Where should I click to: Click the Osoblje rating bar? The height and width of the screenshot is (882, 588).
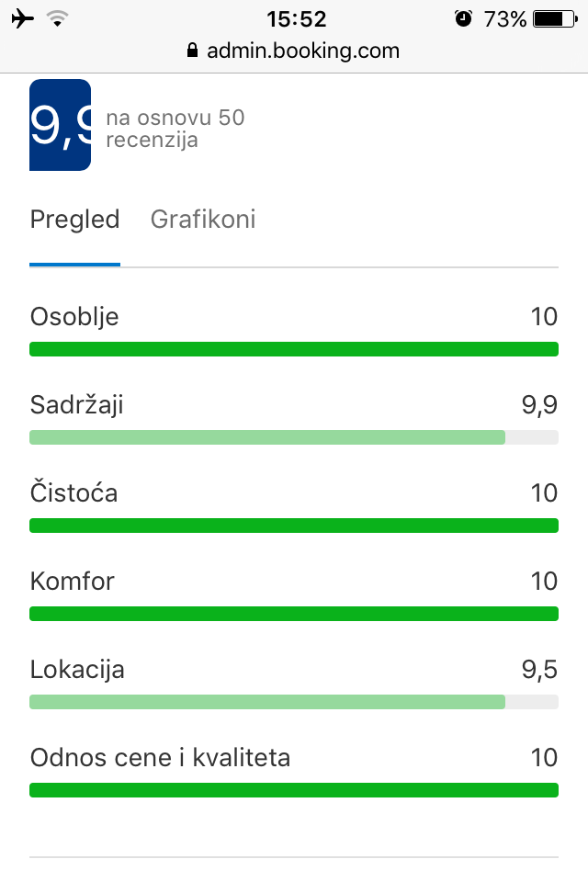[x=294, y=349]
